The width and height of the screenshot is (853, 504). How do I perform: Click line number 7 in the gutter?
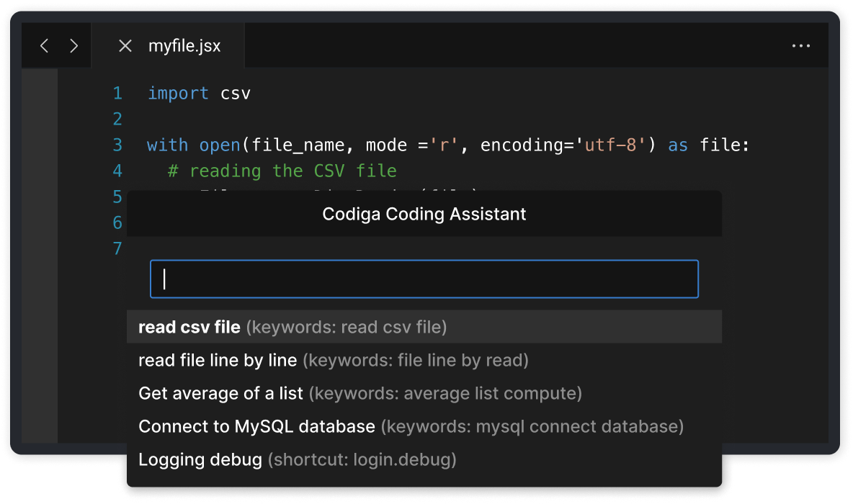coord(117,248)
